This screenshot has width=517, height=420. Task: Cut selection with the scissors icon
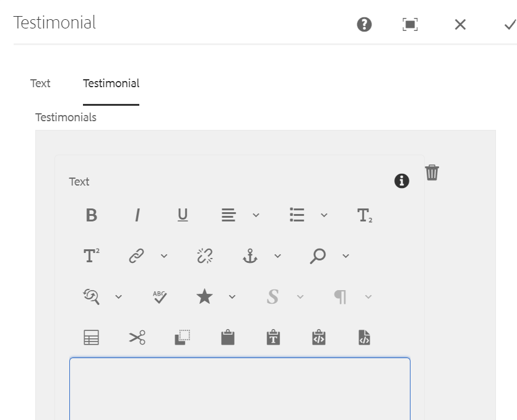coord(137,337)
